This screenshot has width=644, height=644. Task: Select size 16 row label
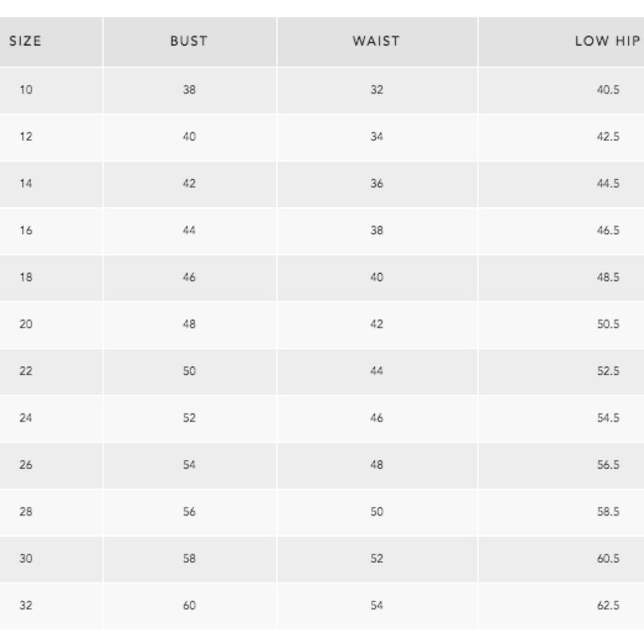pos(26,230)
